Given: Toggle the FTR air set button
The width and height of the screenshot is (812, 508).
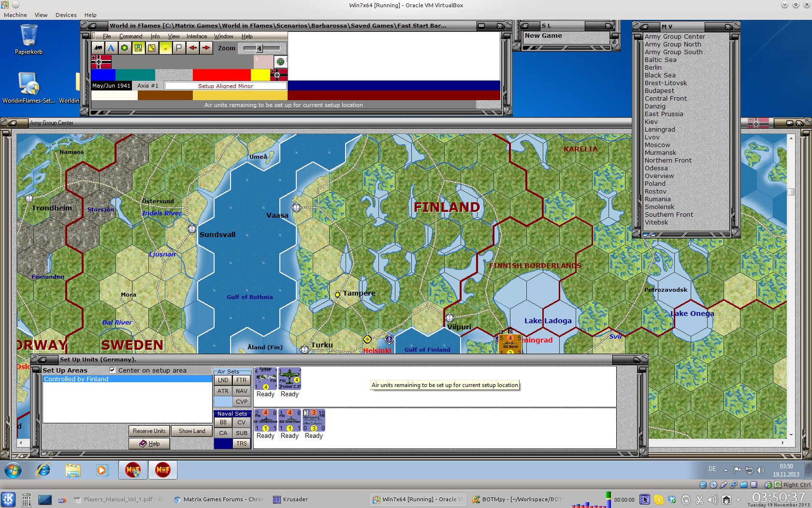Looking at the screenshot, I should (242, 380).
